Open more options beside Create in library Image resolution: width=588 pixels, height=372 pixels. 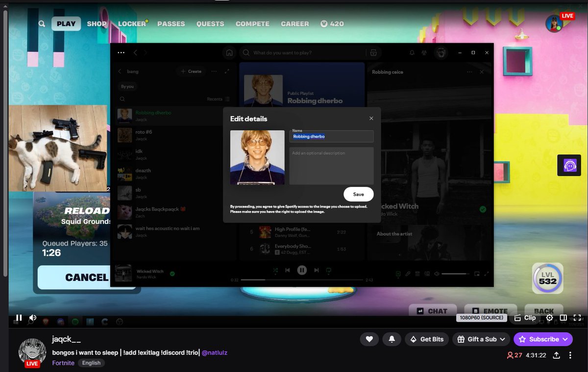click(x=214, y=71)
